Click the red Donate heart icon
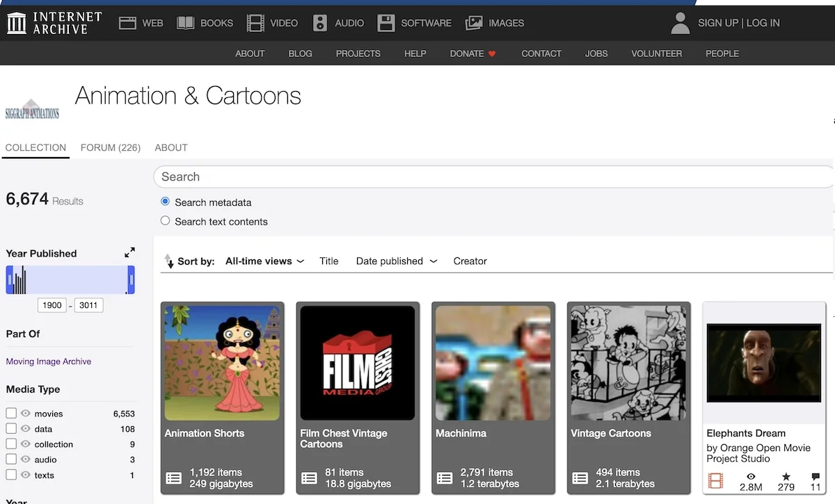This screenshot has height=504, width=835. click(x=492, y=54)
